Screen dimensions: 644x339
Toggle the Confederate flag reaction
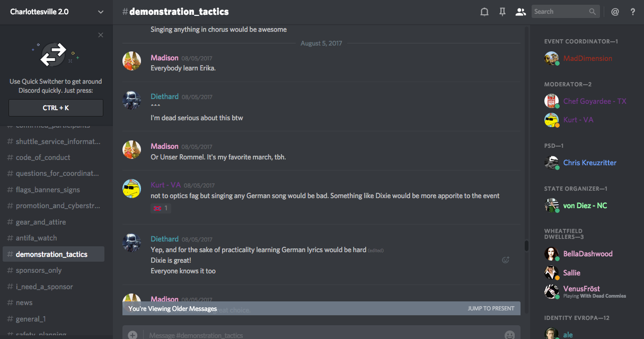161,208
